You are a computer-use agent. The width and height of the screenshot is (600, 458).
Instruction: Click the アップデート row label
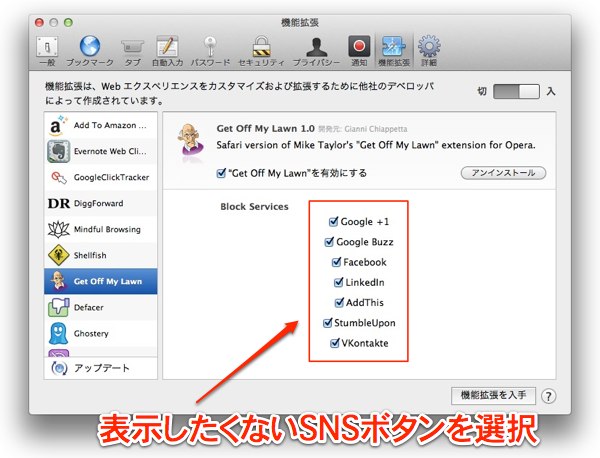pos(102,368)
